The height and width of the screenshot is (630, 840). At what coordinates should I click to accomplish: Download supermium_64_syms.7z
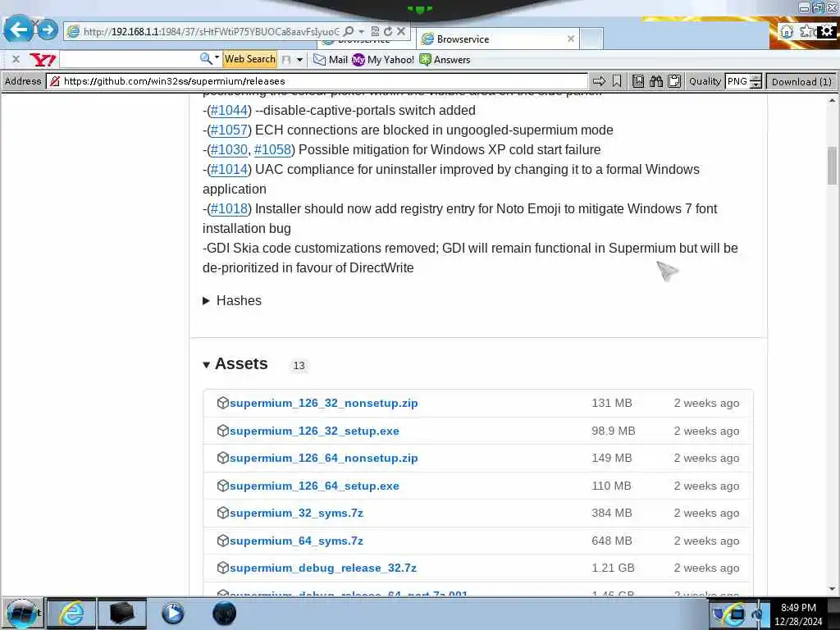tap(296, 541)
